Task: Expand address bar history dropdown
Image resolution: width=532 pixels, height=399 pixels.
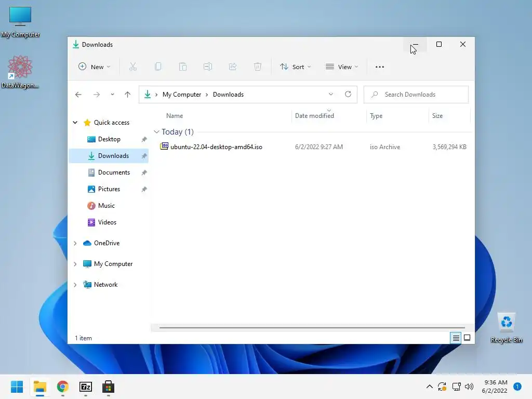Action: [x=331, y=95]
